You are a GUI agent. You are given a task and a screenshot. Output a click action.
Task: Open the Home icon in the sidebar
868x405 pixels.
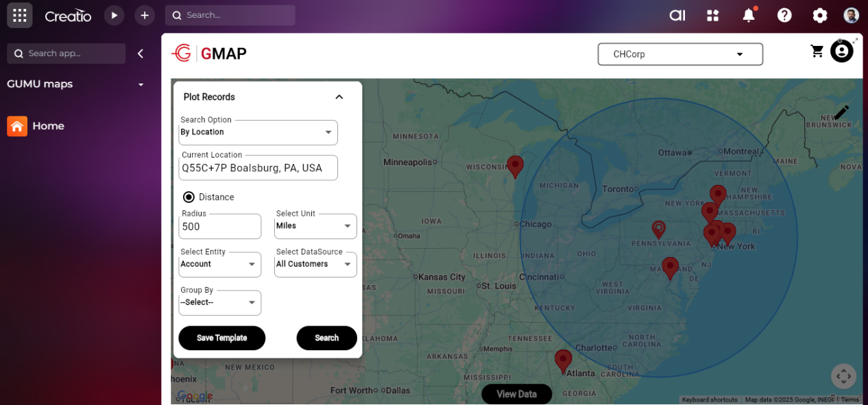point(17,126)
